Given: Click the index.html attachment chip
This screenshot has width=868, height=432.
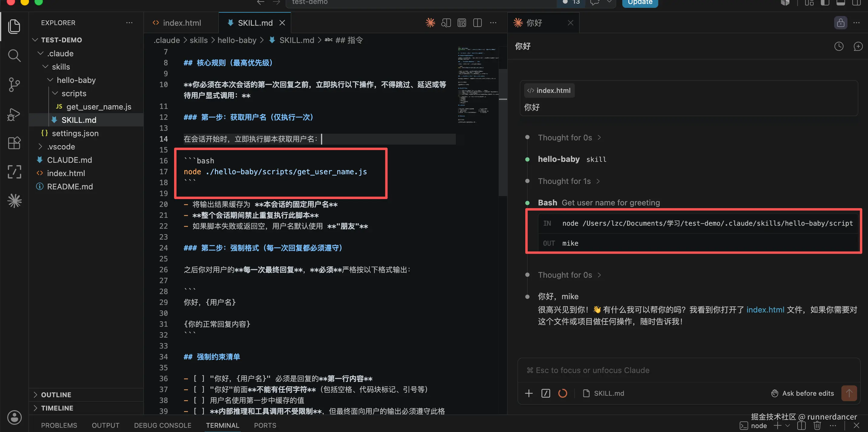Looking at the screenshot, I should pos(549,90).
